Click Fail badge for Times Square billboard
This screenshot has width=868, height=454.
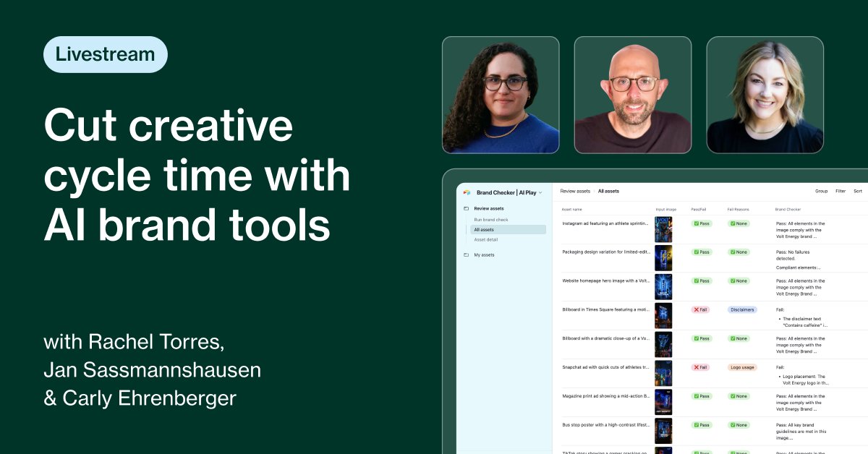pos(701,309)
